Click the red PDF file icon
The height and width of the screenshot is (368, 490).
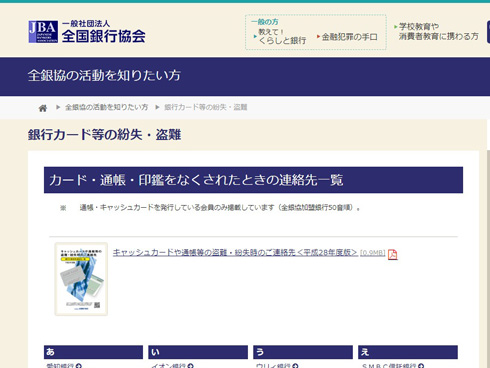(x=393, y=254)
